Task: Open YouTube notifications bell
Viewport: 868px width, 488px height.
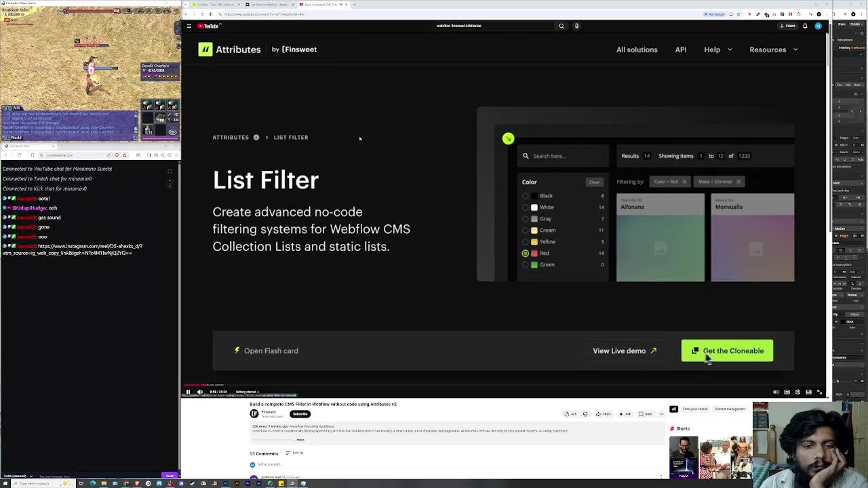Action: [x=805, y=26]
